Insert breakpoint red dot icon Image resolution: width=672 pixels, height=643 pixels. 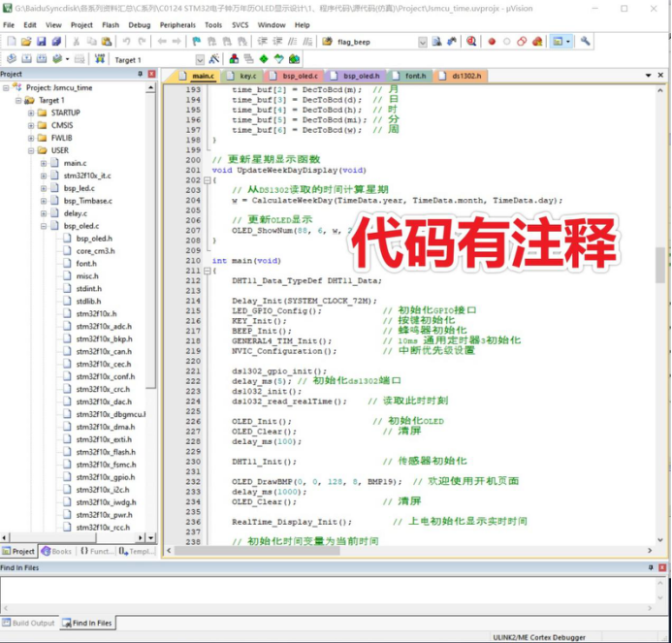coord(492,42)
